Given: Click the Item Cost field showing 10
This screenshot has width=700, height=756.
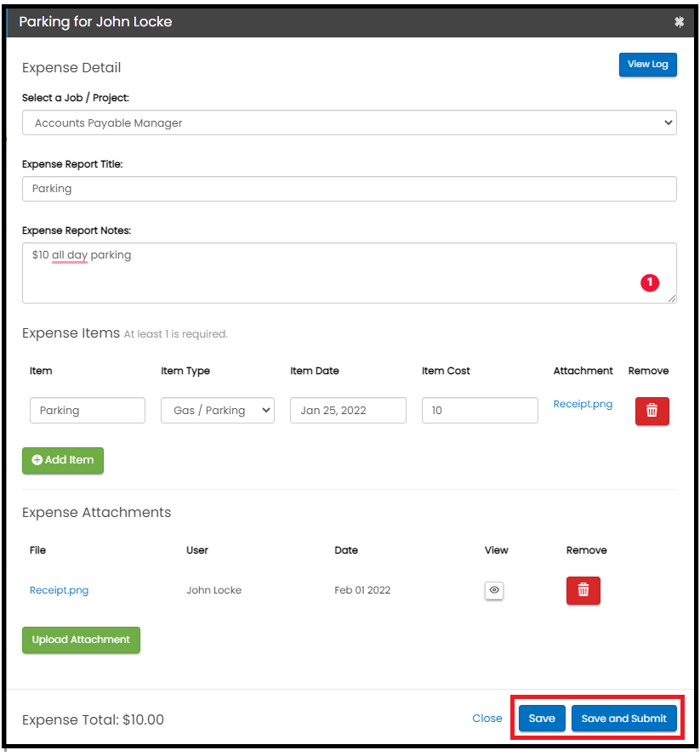Looking at the screenshot, I should tap(480, 410).
